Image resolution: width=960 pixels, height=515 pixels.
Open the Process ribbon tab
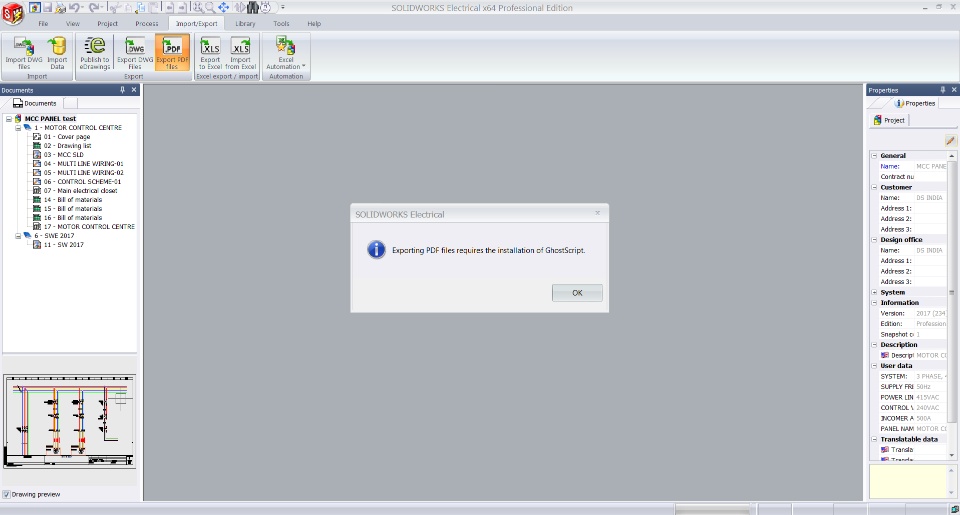(146, 24)
